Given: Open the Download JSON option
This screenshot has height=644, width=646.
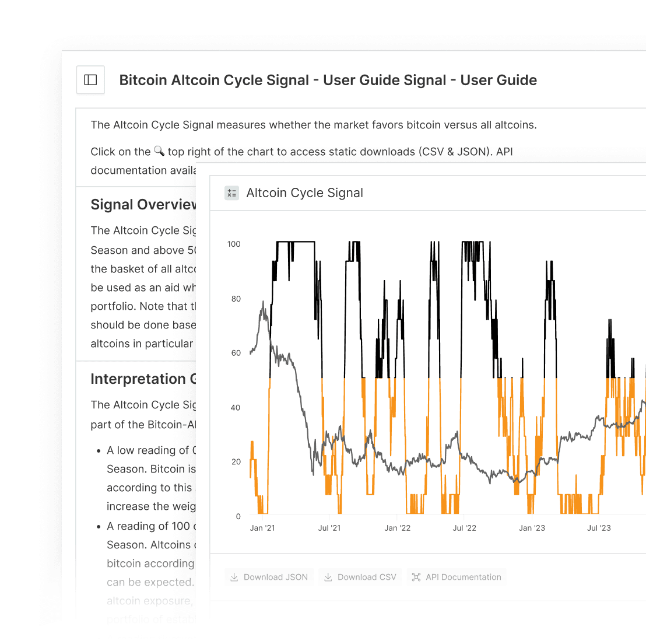Looking at the screenshot, I should (x=269, y=576).
